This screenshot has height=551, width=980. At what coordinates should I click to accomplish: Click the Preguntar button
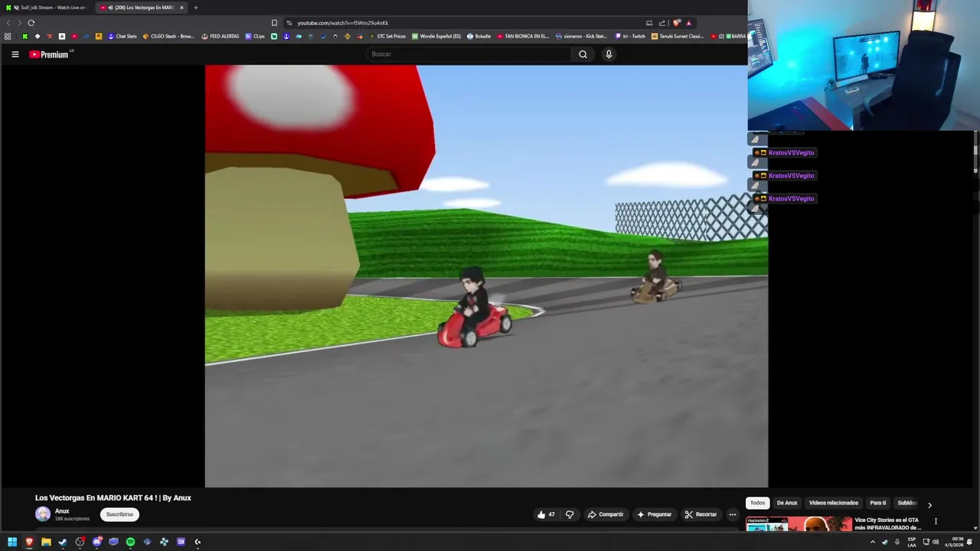(x=654, y=514)
